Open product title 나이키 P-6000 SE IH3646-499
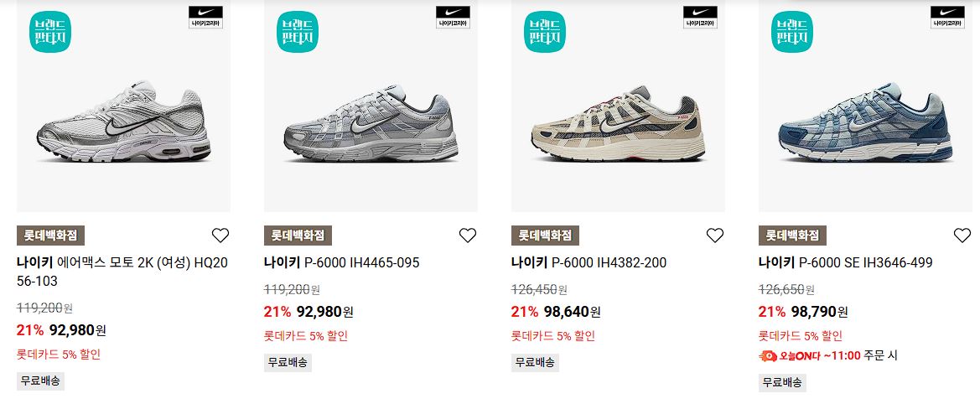Image resolution: width=980 pixels, height=404 pixels. tap(845, 263)
